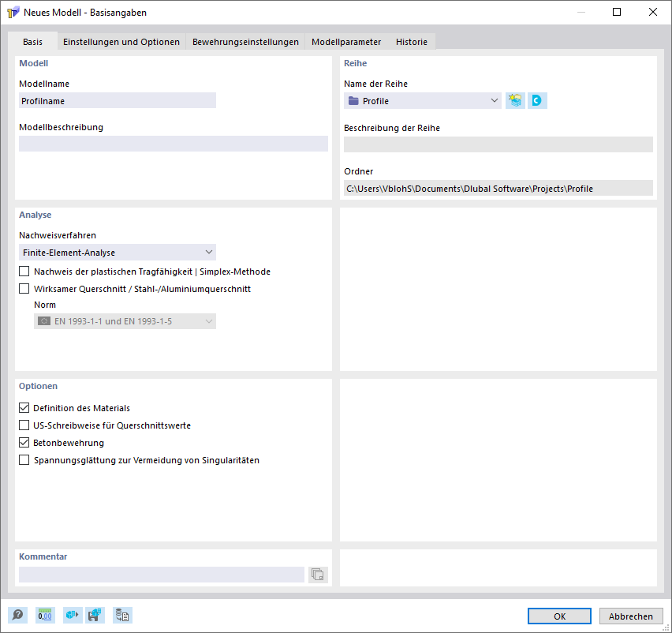
Task: Click the model rendering options icon
Action: tap(72, 615)
